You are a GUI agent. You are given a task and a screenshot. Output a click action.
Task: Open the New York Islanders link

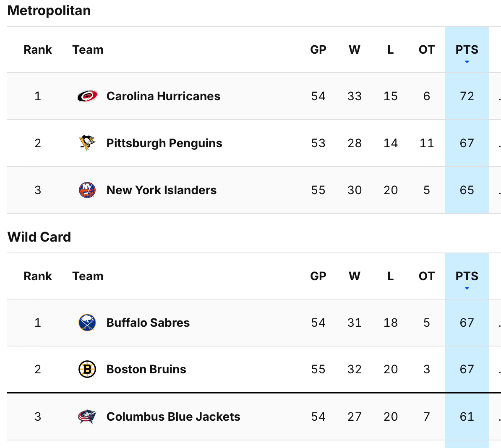[162, 190]
